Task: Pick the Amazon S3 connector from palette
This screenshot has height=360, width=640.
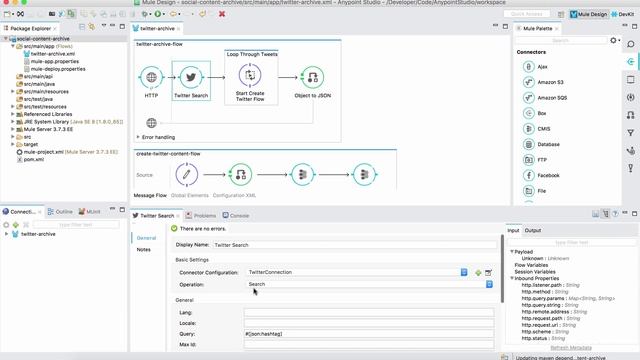Action: (543, 82)
